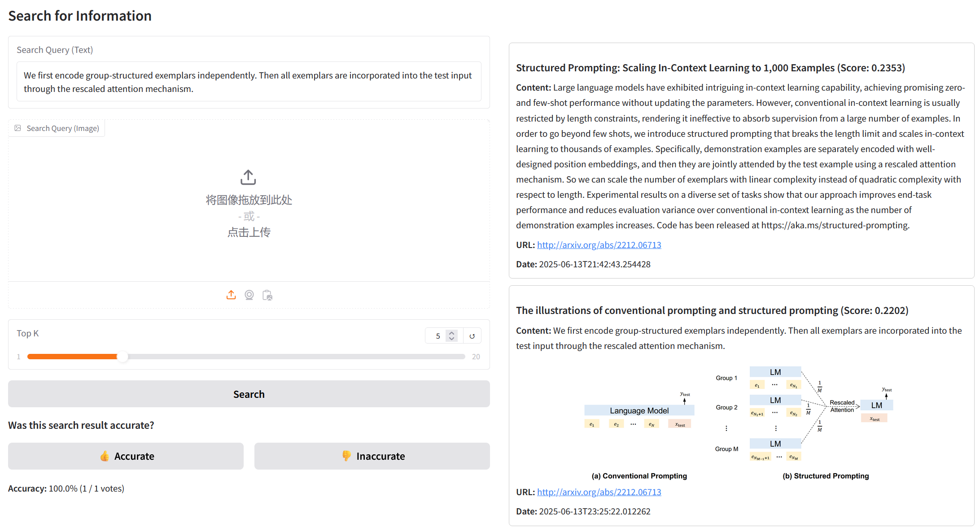Decrease Top K with the down stepper arrow
The width and height of the screenshot is (980, 527).
point(452,339)
